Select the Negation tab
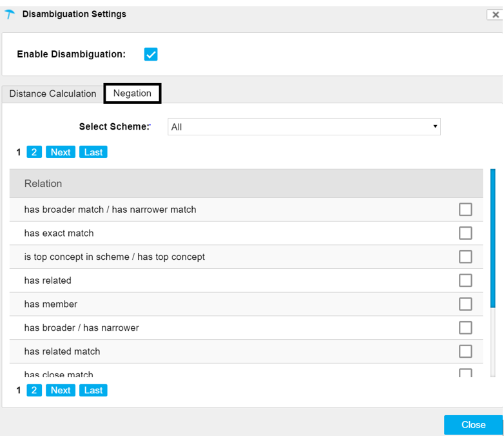Image resolution: width=504 pixels, height=441 pixels. (x=132, y=93)
